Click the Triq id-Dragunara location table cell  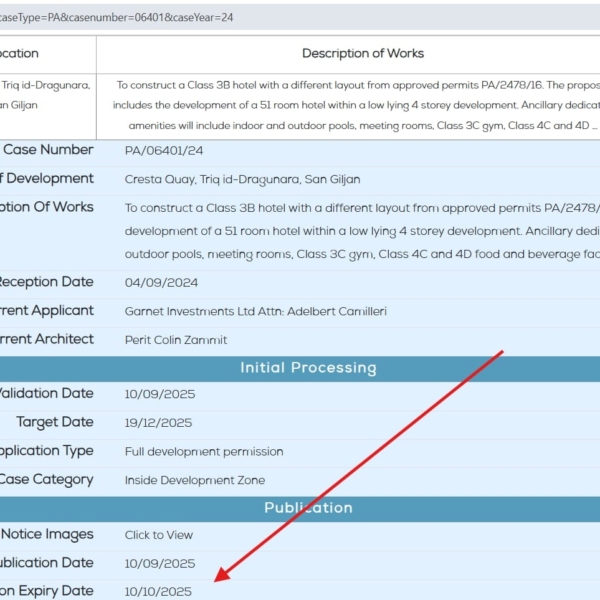tap(45, 95)
